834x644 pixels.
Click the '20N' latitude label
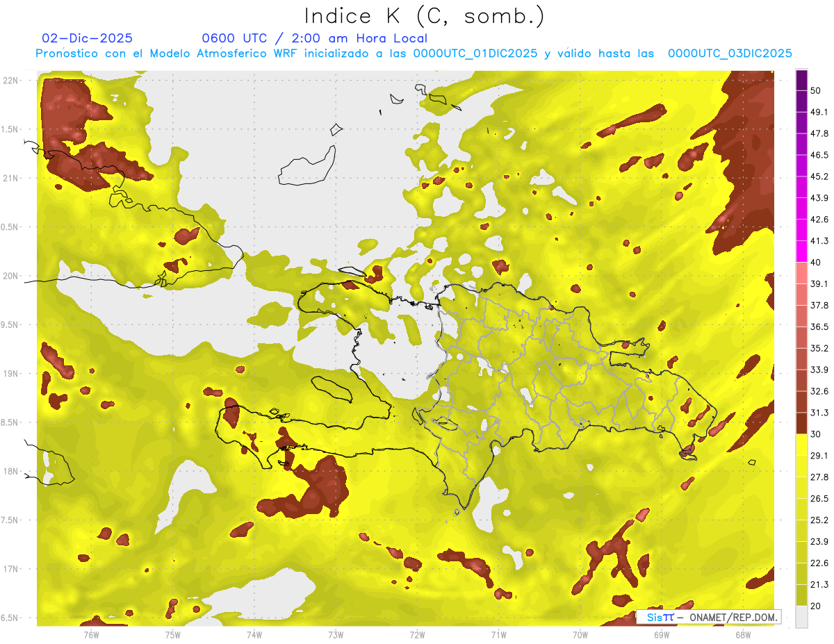(10, 276)
